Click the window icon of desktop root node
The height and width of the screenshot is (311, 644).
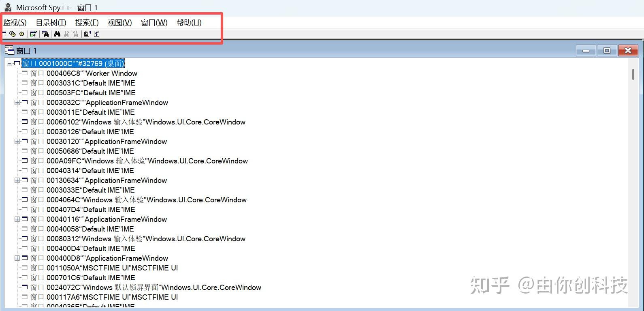click(x=17, y=63)
